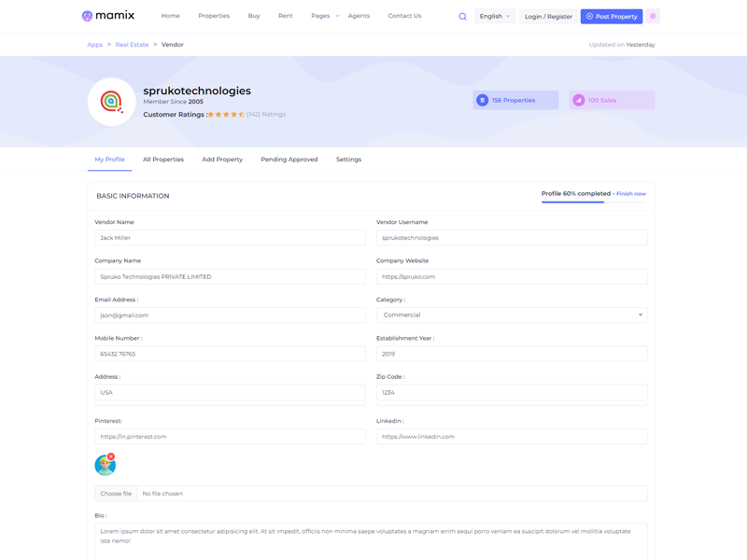Click the 156 Properties badge icon
Viewport: 747px width, 560px height.
click(x=483, y=100)
